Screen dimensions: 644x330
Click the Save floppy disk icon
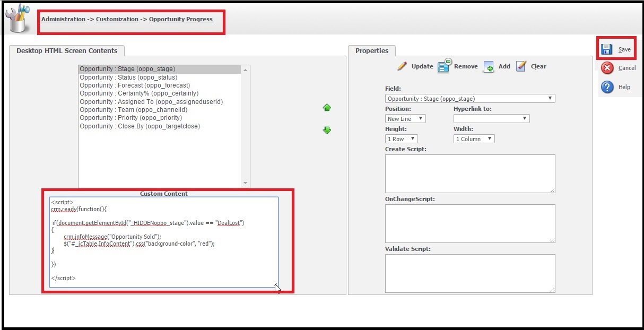606,49
